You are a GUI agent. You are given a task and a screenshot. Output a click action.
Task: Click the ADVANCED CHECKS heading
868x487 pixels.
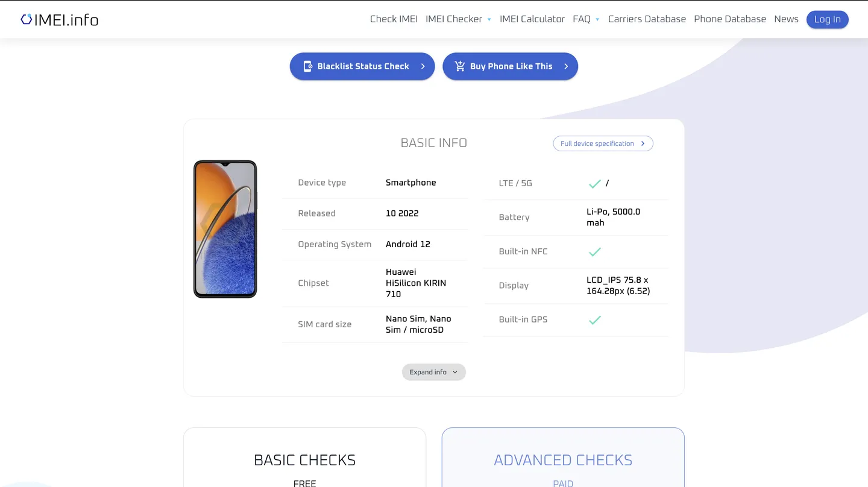coord(563,460)
